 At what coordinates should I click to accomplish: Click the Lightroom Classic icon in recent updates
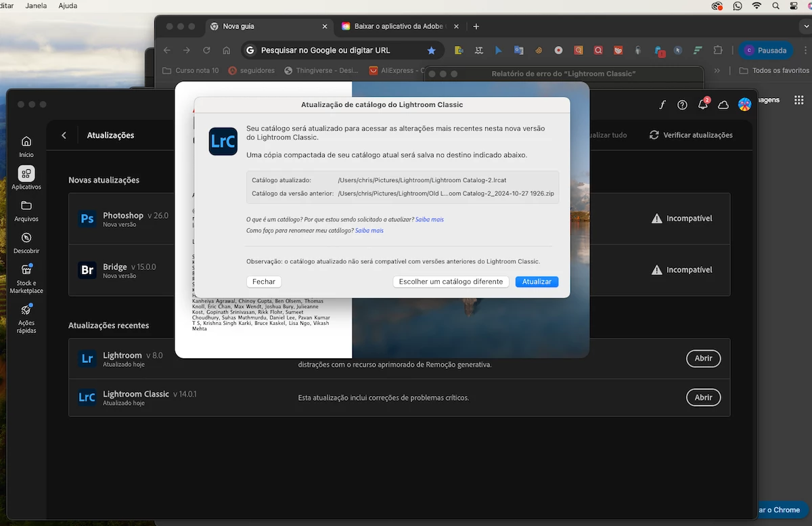click(x=87, y=397)
